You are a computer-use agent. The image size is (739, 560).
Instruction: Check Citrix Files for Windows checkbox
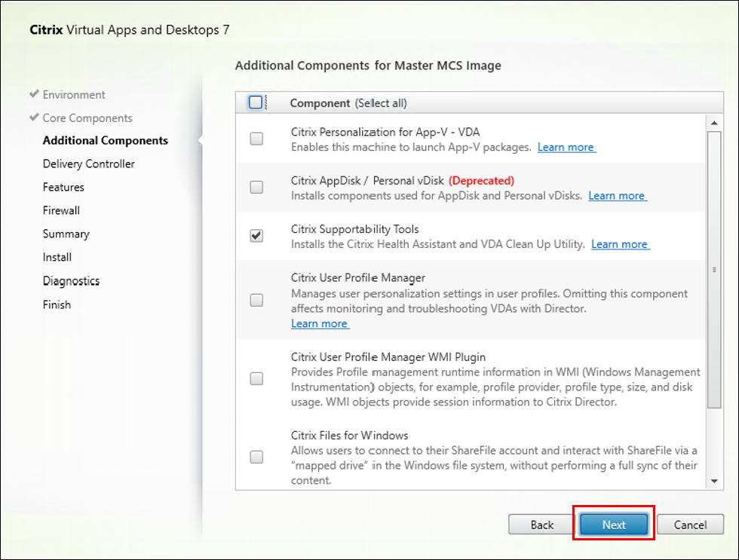[x=256, y=457]
